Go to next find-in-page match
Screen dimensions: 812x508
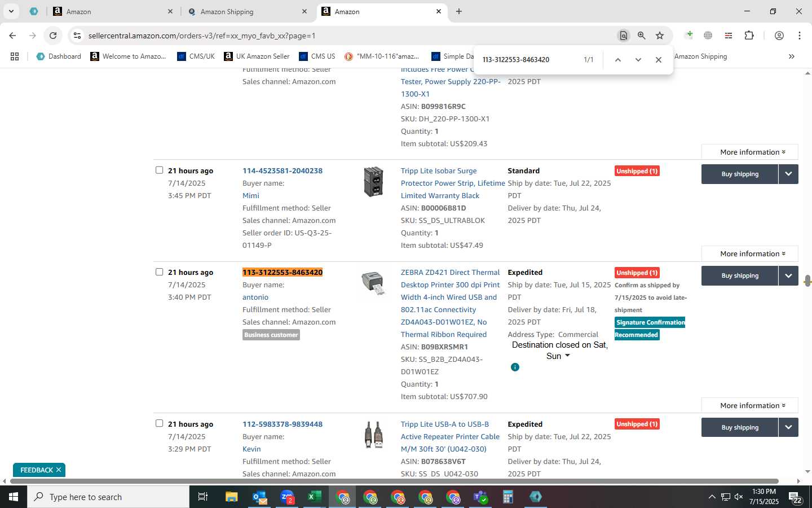click(638, 60)
